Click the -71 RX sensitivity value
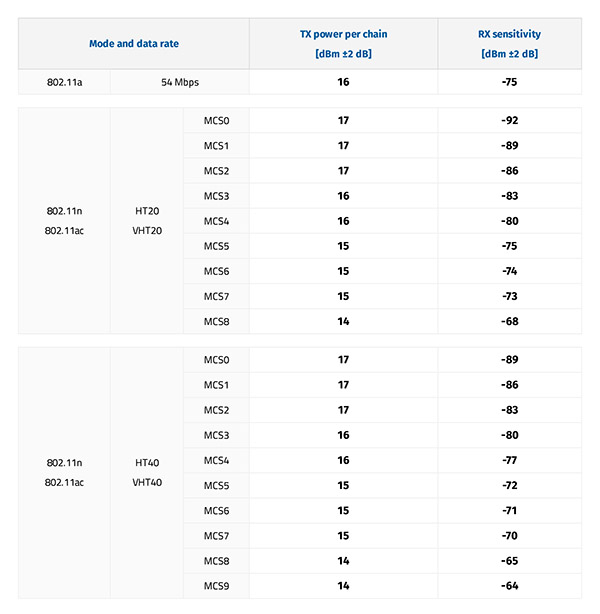 [x=509, y=510]
